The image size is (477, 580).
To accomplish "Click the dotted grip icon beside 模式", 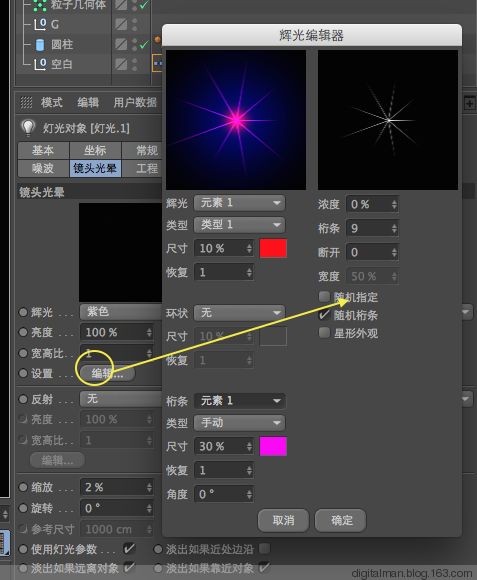I will point(26,102).
